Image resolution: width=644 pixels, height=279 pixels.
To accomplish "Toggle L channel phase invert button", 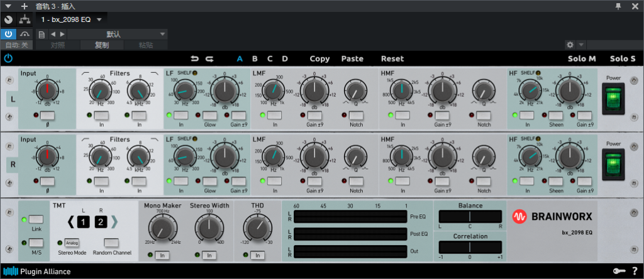I will [x=47, y=116].
